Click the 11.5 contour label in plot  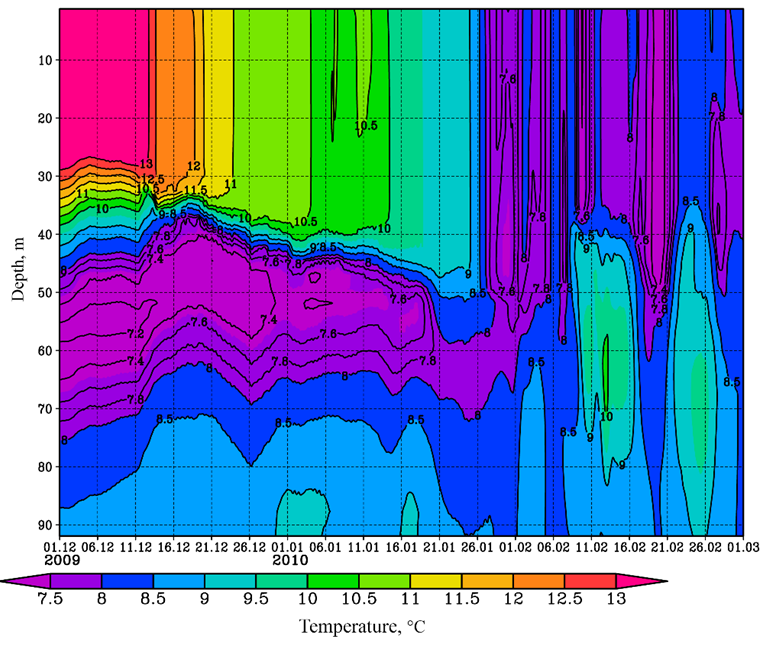(x=196, y=190)
